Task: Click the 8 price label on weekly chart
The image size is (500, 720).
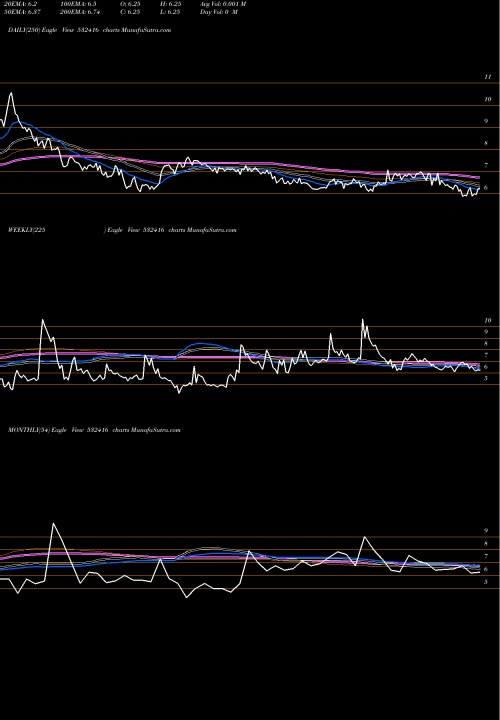Action: tap(486, 343)
